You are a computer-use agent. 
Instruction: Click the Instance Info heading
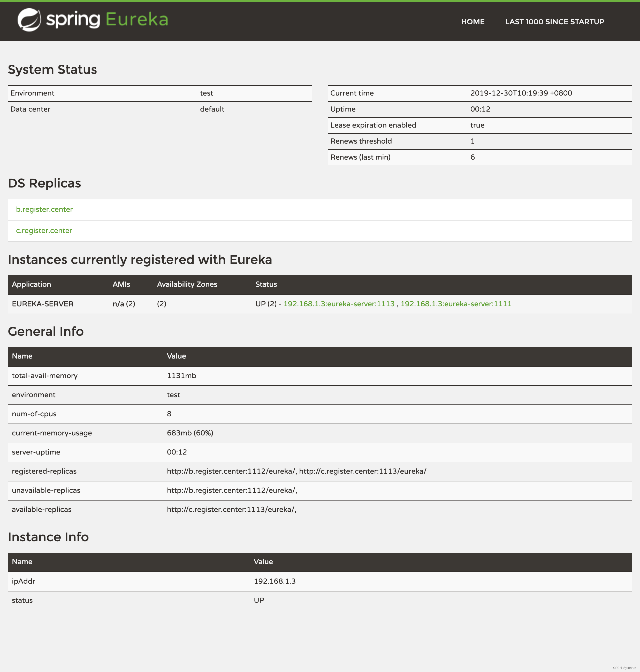pyautogui.click(x=48, y=537)
